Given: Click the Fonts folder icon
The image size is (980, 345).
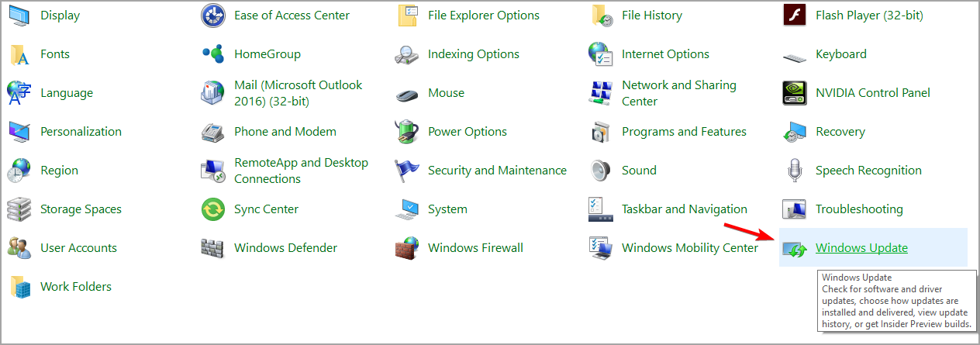Looking at the screenshot, I should point(19,54).
